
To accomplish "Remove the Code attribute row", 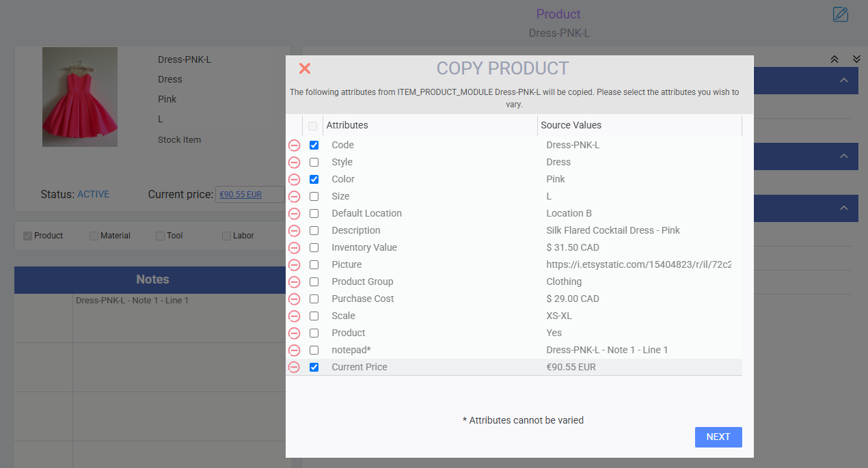I will [x=294, y=146].
